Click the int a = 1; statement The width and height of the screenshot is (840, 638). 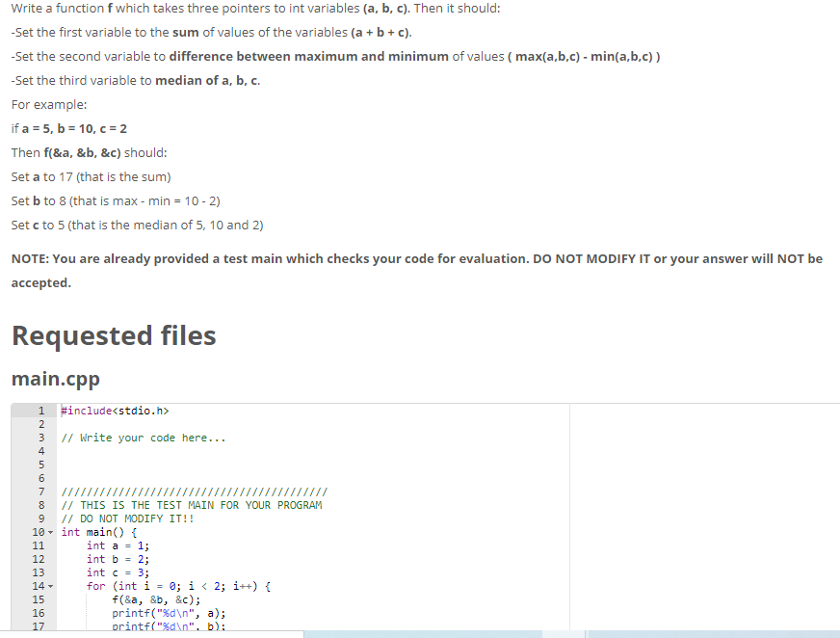(x=116, y=545)
